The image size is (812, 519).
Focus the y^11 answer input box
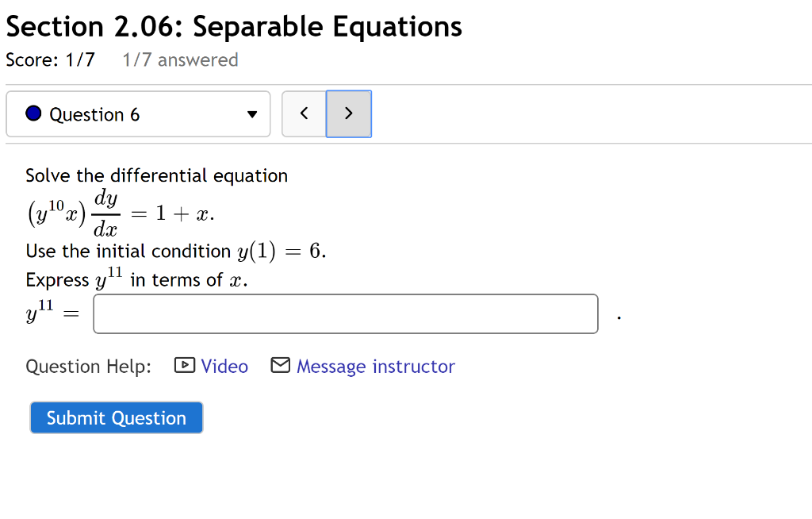coord(346,314)
